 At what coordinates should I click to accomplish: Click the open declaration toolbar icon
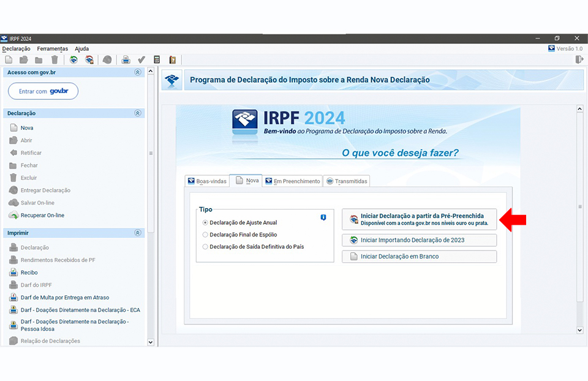24,59
